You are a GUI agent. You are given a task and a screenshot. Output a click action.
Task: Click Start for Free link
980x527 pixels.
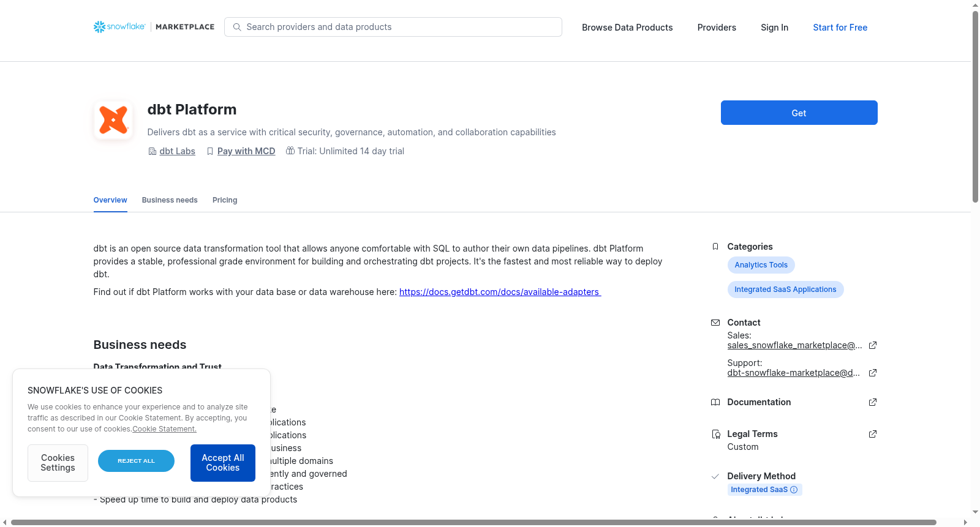click(x=840, y=28)
